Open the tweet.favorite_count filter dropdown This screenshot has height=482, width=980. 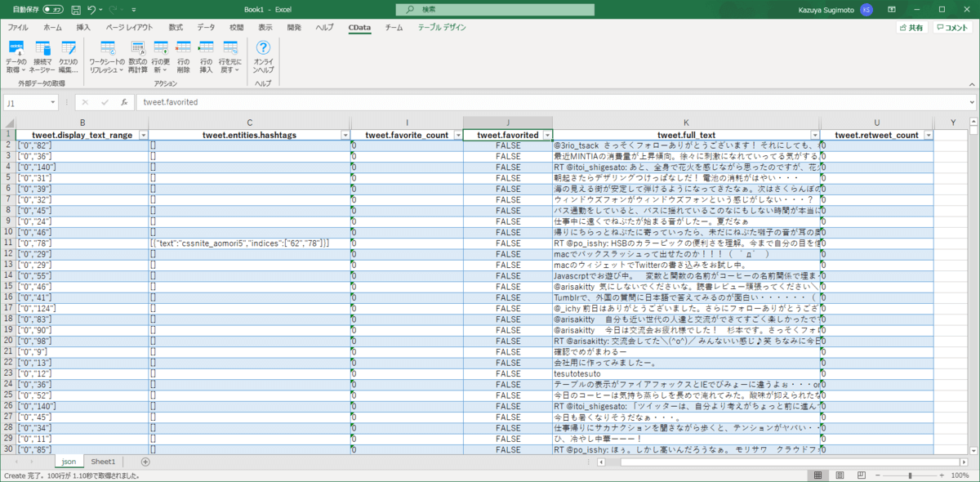pyautogui.click(x=457, y=135)
